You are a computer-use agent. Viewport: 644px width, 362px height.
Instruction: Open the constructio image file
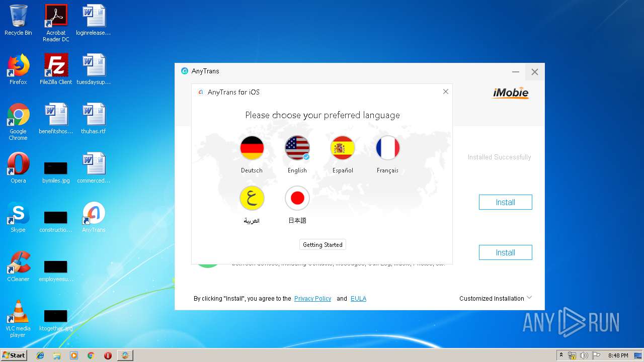56,221
